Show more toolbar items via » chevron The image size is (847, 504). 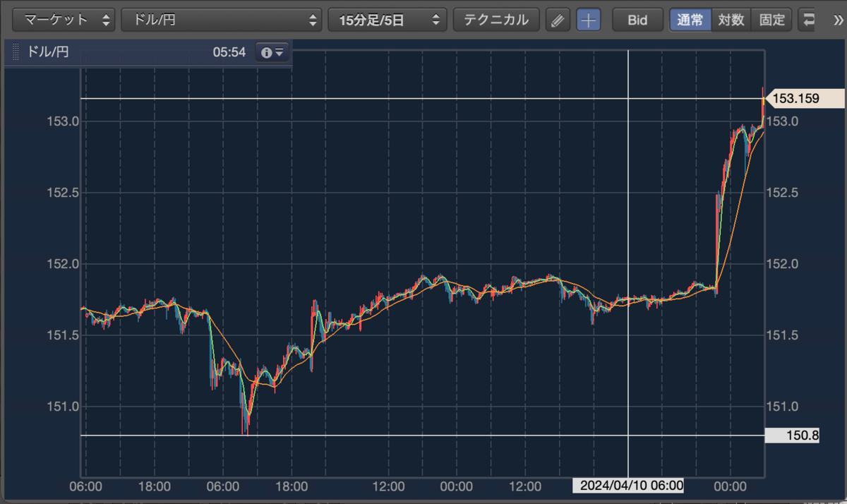point(838,20)
